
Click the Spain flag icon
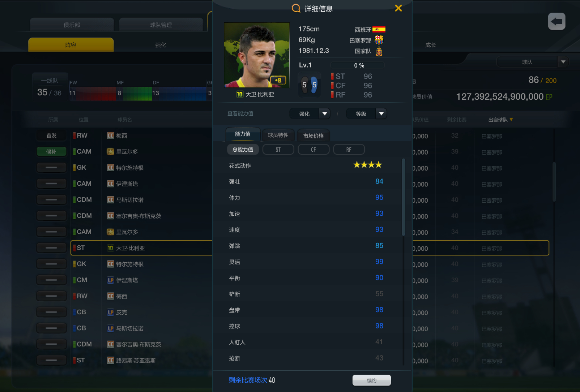coord(379,29)
